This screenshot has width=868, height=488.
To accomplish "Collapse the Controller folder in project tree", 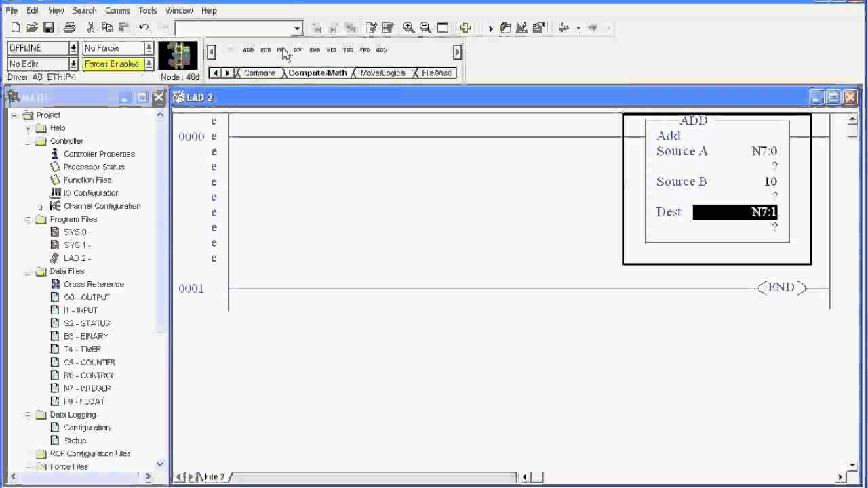I will coord(28,141).
